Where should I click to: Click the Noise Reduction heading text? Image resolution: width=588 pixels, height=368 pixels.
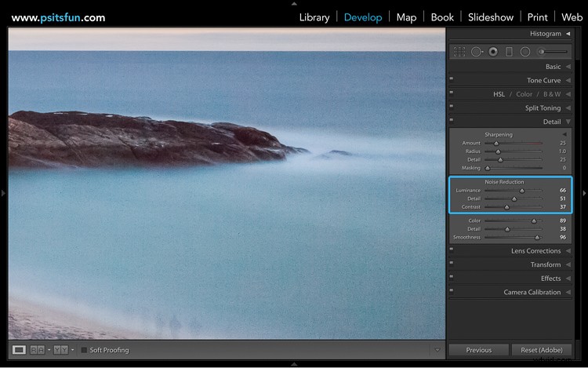point(504,182)
